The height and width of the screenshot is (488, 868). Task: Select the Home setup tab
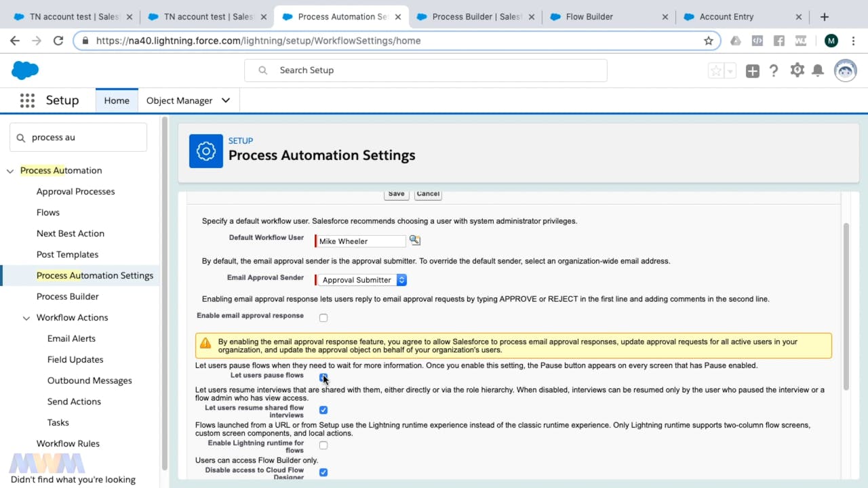[x=117, y=100]
